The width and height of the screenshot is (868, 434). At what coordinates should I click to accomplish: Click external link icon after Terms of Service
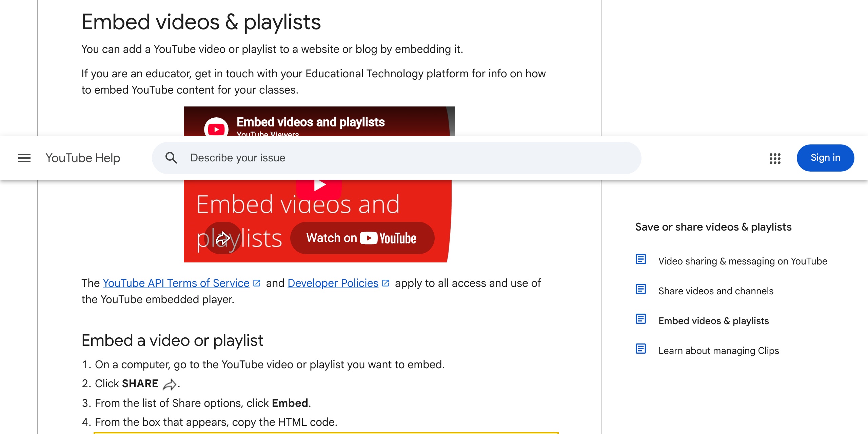coord(257,283)
